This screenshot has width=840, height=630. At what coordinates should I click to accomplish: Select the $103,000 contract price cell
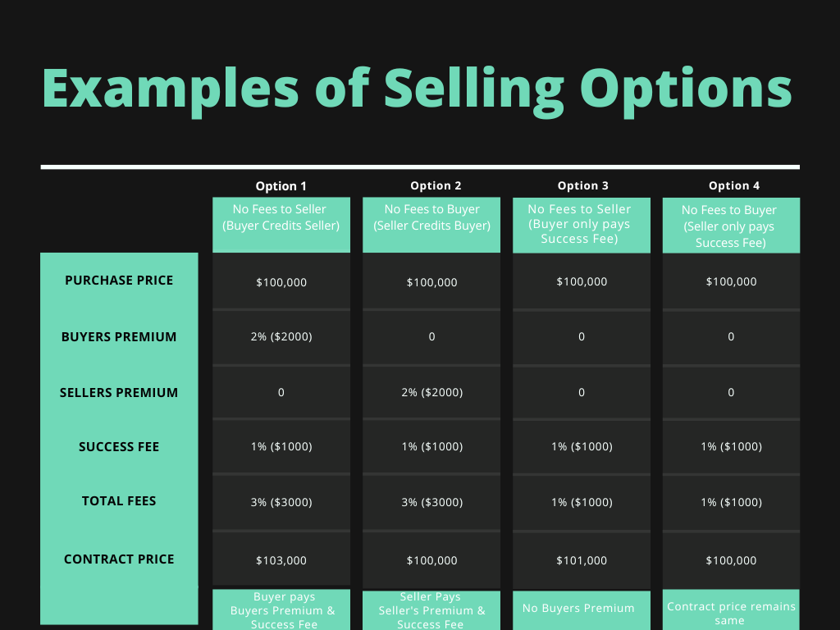[281, 560]
